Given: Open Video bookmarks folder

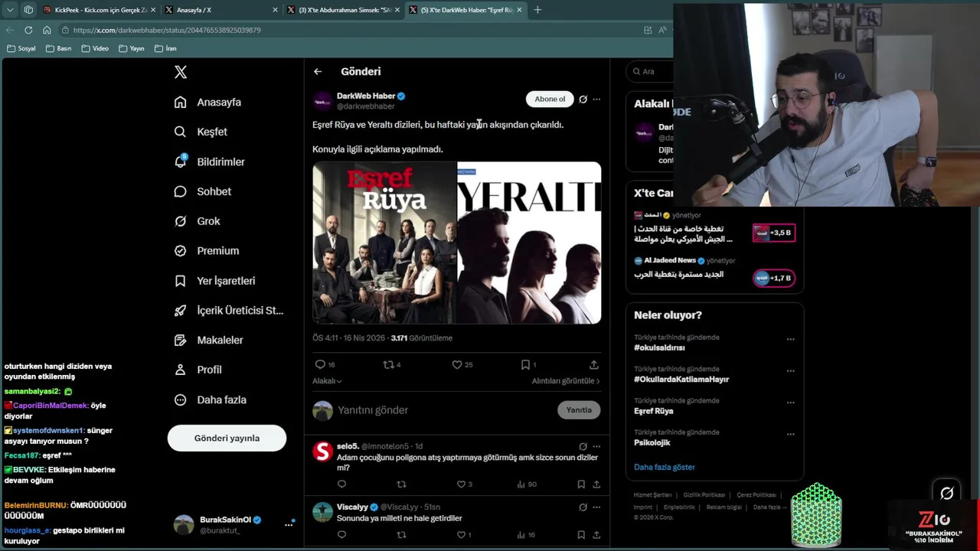Looking at the screenshot, I should click(94, 48).
